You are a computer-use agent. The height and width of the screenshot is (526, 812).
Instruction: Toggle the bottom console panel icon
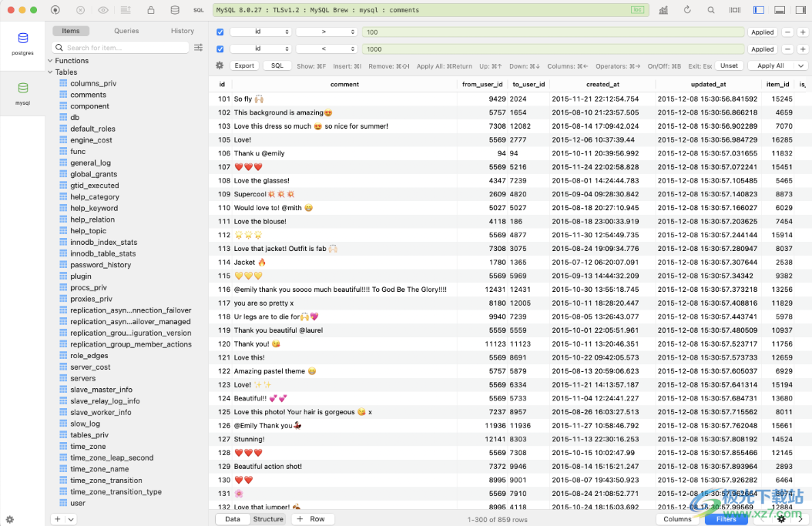780,10
